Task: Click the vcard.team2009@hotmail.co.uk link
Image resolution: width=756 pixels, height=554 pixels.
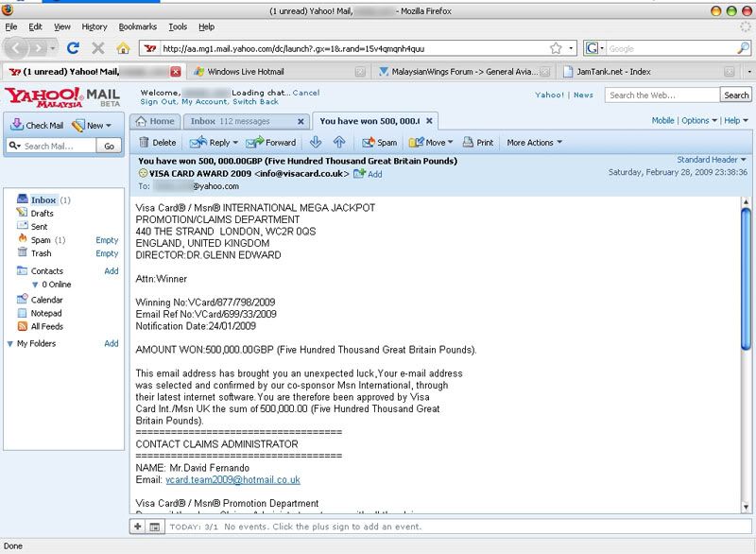Action: coord(232,479)
